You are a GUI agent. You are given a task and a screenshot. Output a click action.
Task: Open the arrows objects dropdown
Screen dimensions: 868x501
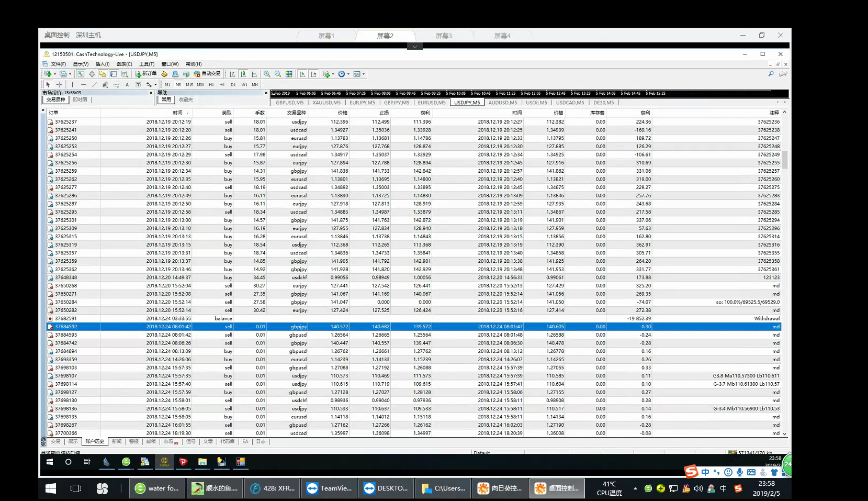[151, 84]
